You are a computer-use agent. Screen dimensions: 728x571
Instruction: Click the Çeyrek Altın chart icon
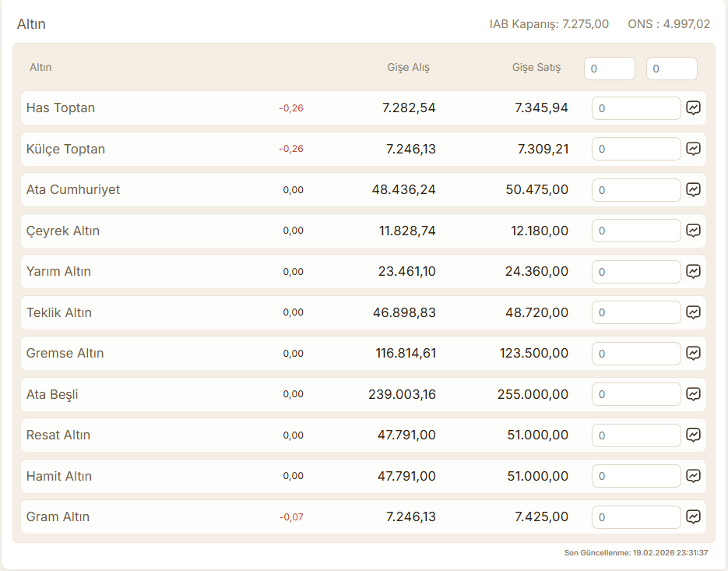tap(693, 231)
